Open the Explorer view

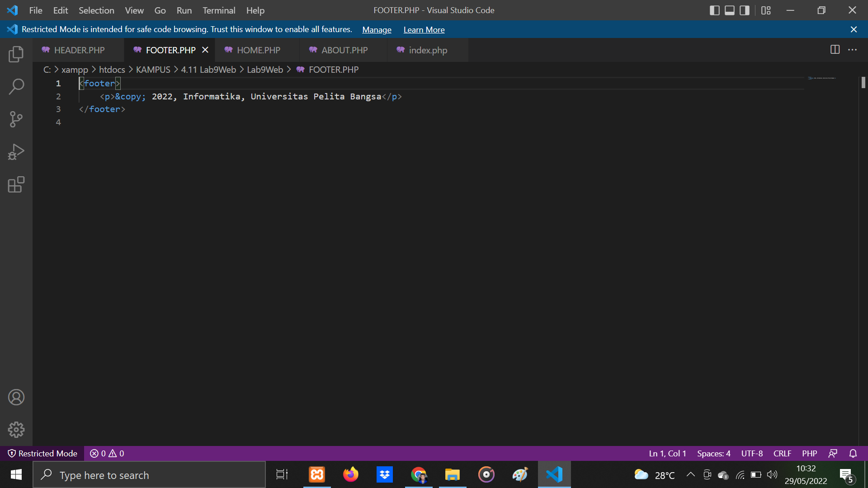coord(16,54)
